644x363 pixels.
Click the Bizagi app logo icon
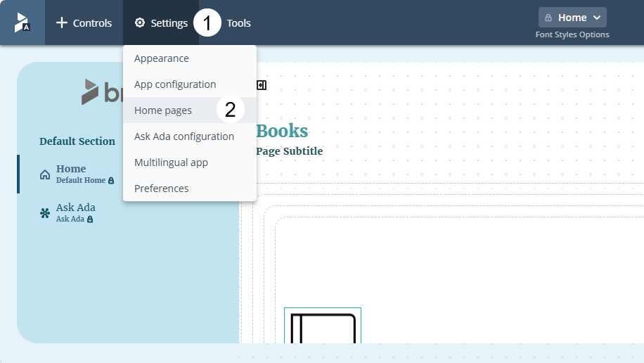[22, 23]
